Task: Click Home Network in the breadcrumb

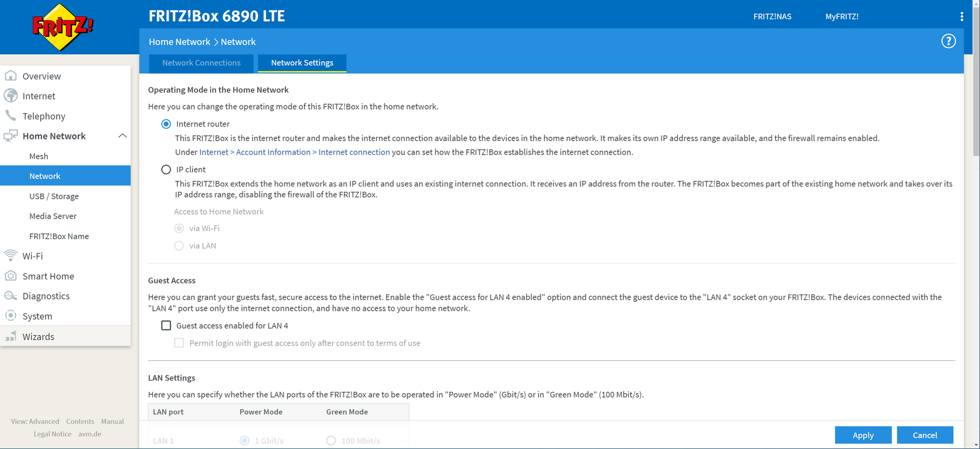Action: click(x=179, y=41)
